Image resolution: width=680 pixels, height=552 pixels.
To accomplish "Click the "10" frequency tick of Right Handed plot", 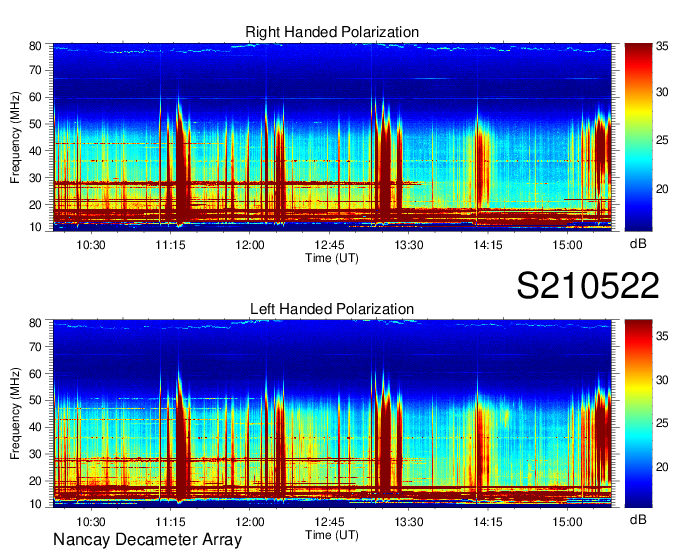I will click(x=35, y=227).
